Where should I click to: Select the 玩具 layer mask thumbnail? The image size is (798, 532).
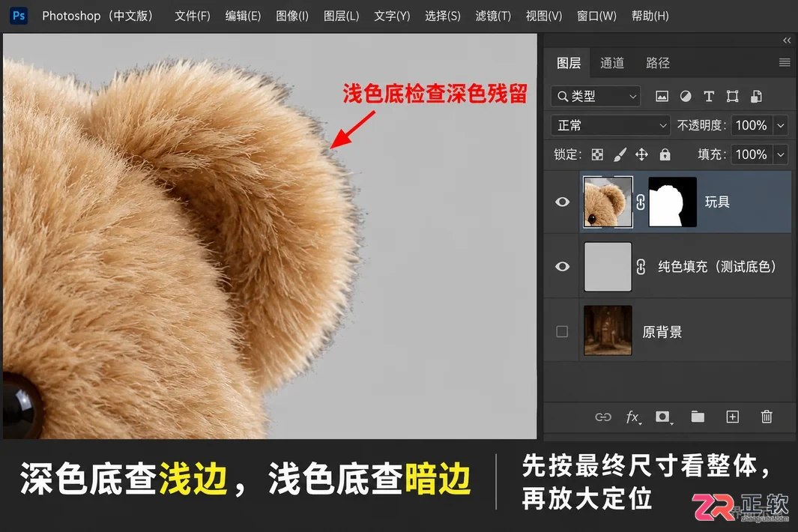672,202
